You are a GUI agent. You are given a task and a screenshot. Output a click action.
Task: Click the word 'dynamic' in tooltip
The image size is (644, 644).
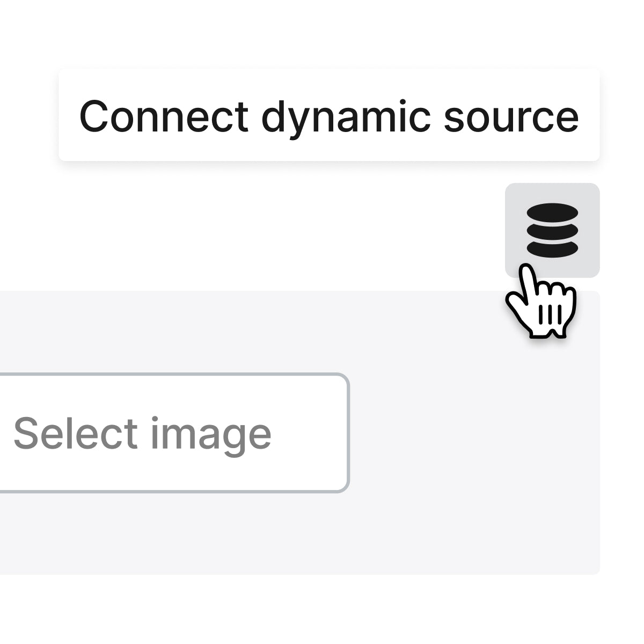[x=345, y=116]
